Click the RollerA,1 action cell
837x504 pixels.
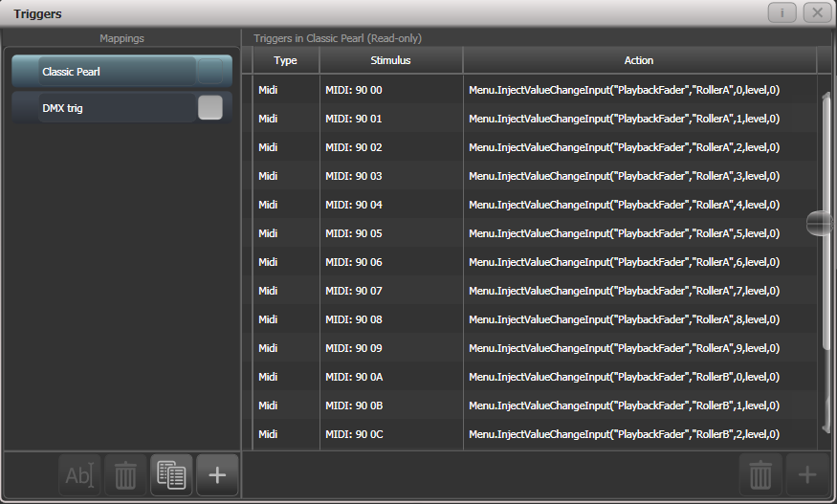pyautogui.click(x=640, y=119)
